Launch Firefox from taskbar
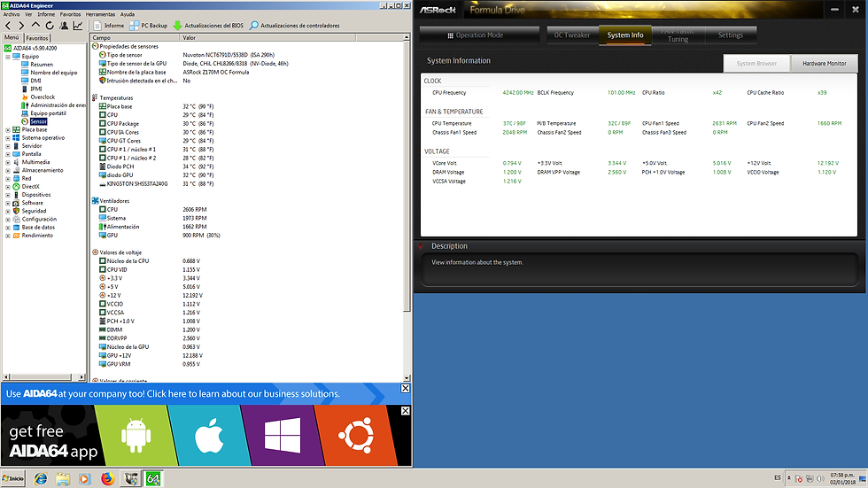The height and width of the screenshot is (488, 868). [107, 478]
